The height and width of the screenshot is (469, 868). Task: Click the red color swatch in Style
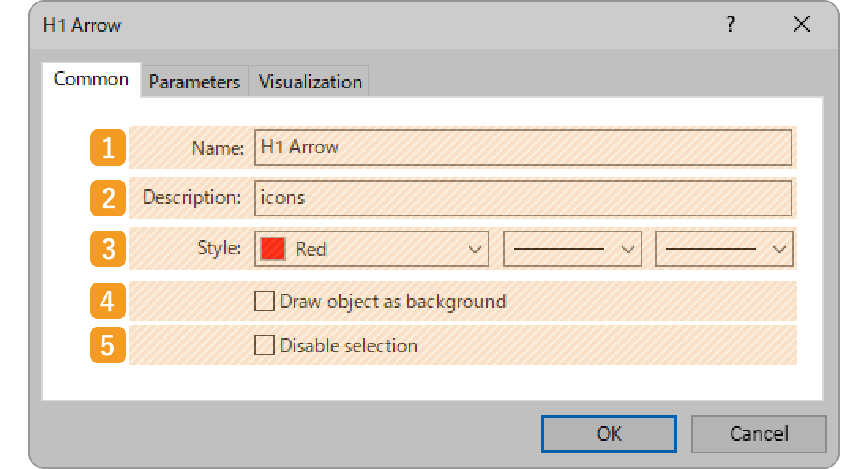tap(273, 249)
